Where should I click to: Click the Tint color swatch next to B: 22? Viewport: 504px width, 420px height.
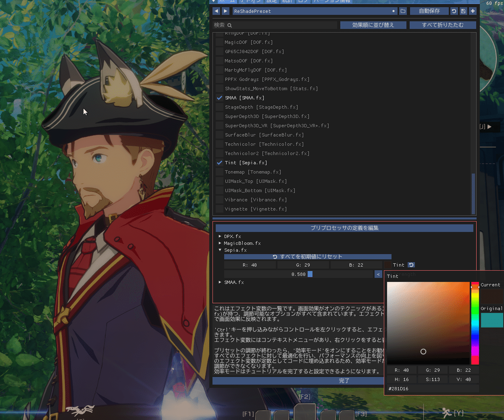[x=387, y=265]
